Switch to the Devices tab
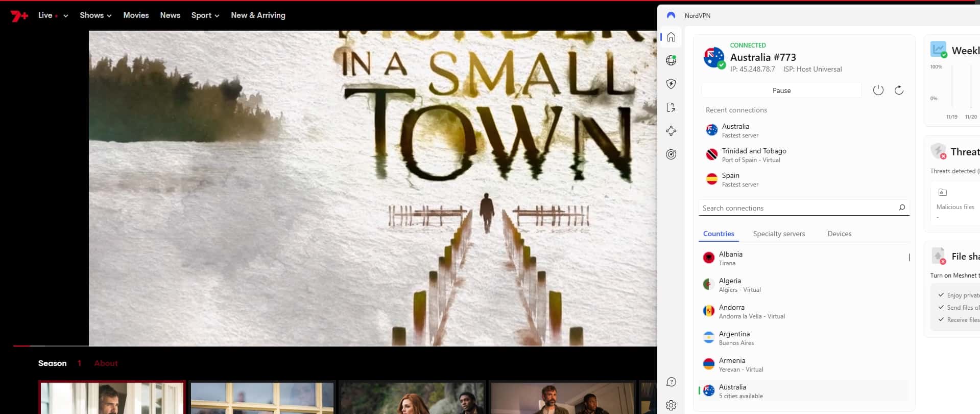The image size is (980, 414). click(840, 234)
